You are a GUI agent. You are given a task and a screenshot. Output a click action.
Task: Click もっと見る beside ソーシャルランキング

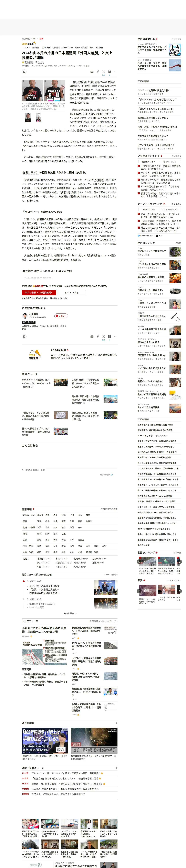tap(176, 204)
